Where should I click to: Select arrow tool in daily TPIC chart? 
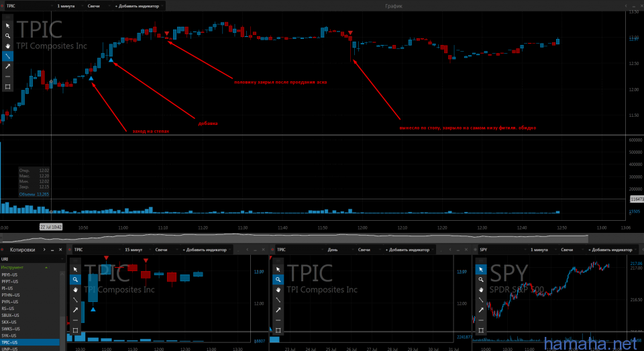(278, 310)
